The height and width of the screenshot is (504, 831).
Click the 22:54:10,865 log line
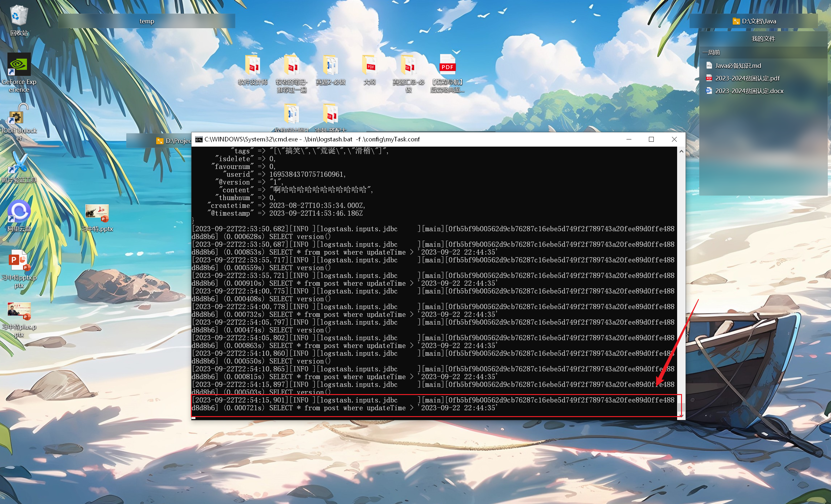[x=433, y=373]
